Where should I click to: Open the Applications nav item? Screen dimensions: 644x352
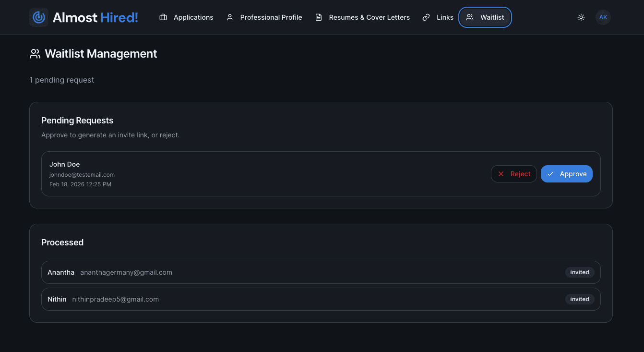click(x=186, y=17)
